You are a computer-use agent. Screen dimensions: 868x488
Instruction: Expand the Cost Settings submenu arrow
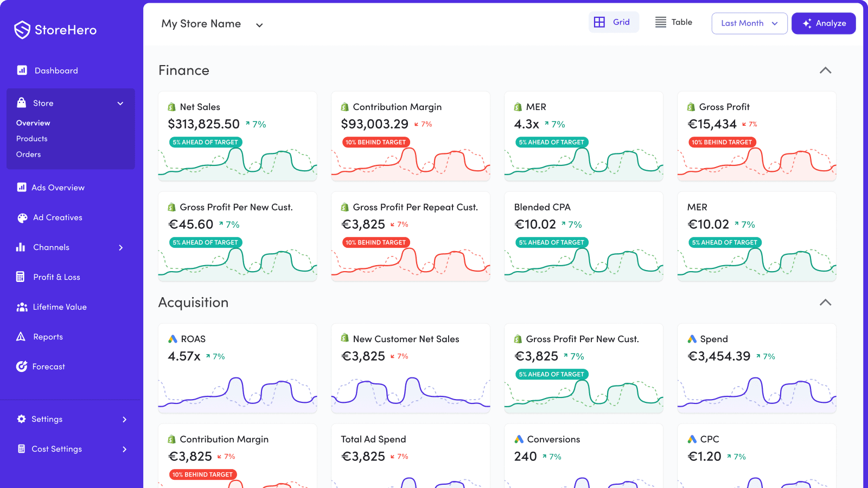coord(125,449)
